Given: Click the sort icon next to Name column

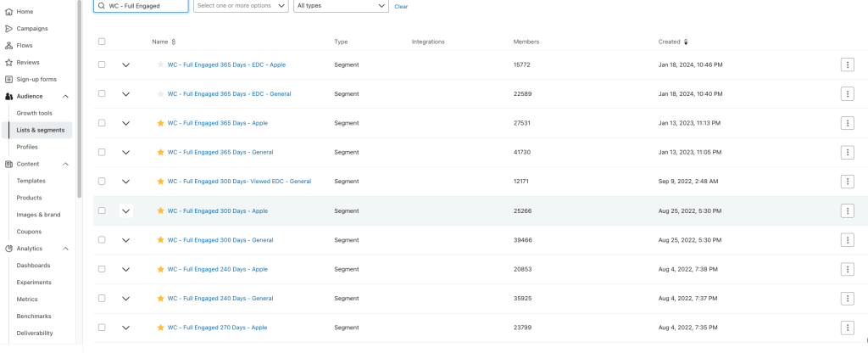Looking at the screenshot, I should click(x=174, y=42).
